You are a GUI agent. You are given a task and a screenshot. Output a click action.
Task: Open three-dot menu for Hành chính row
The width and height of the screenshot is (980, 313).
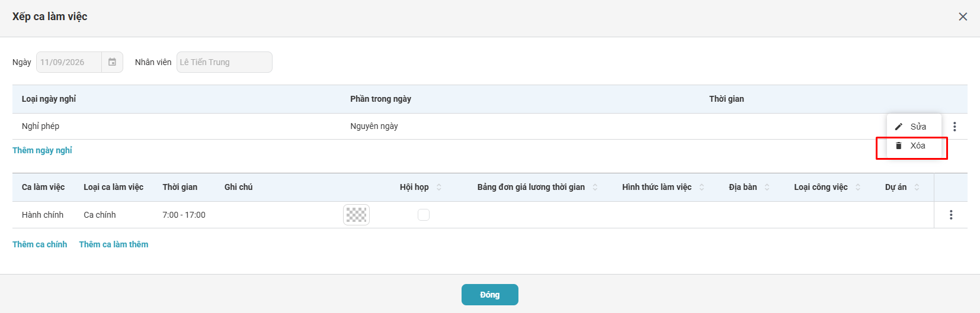click(951, 215)
